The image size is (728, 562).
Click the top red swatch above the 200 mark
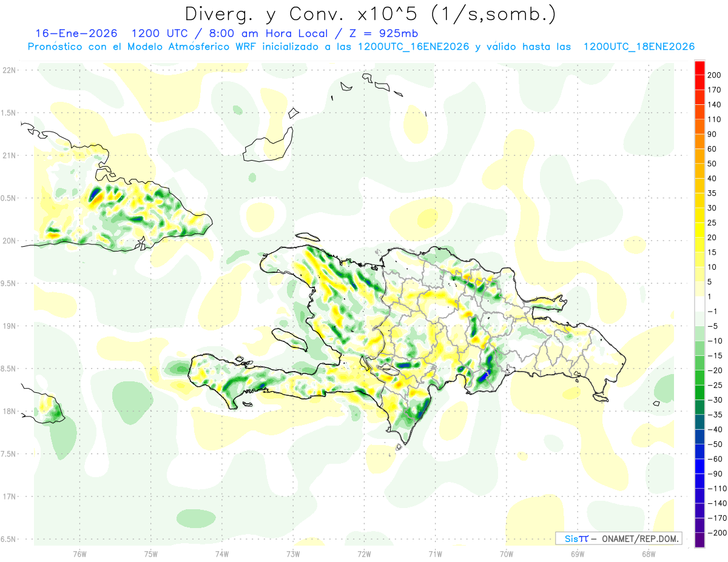pyautogui.click(x=699, y=67)
